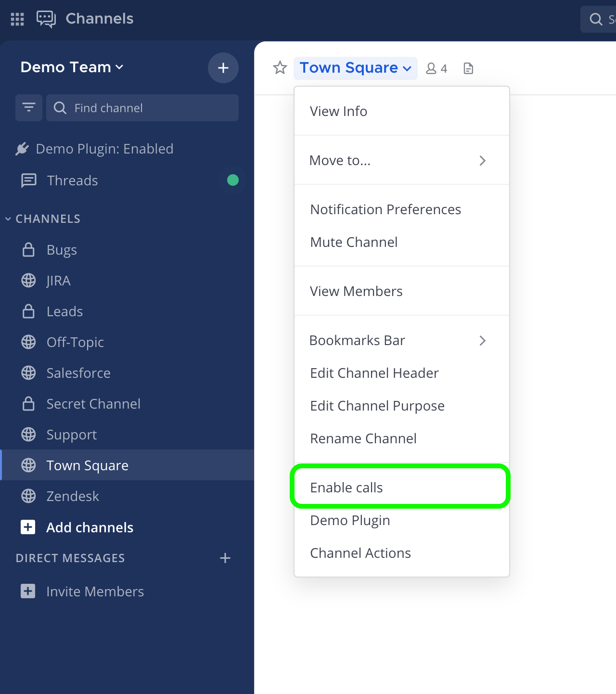This screenshot has width=616, height=694.
Task: Click Invite Members link
Action: [95, 591]
